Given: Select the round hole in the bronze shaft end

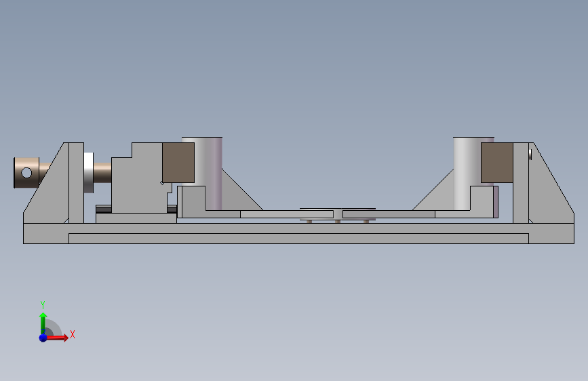Looking at the screenshot, I should coord(26,173).
